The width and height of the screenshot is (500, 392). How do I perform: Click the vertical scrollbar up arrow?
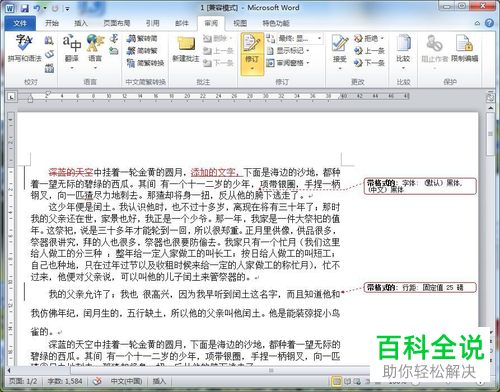490,108
